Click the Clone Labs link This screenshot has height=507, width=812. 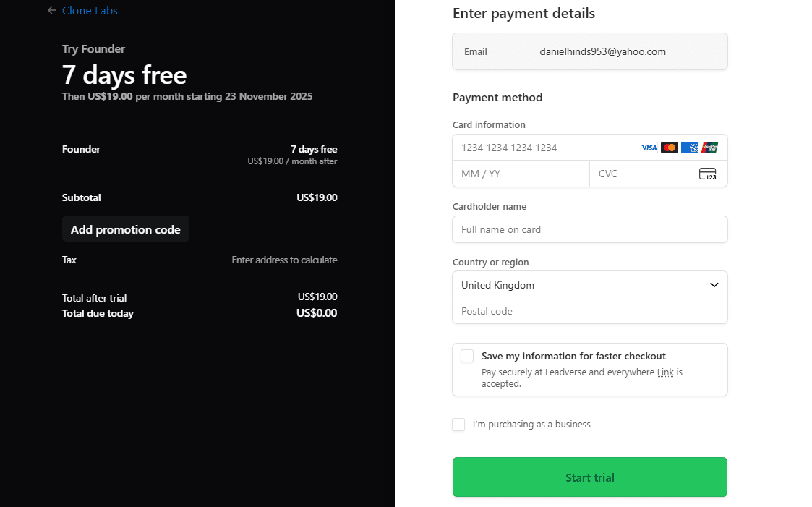90,10
